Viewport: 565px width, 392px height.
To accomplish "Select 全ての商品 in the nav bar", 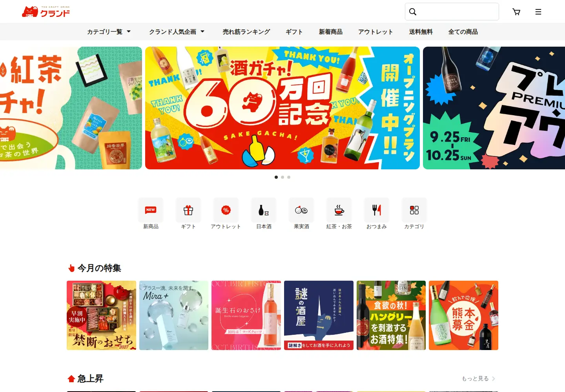I will pos(463,32).
